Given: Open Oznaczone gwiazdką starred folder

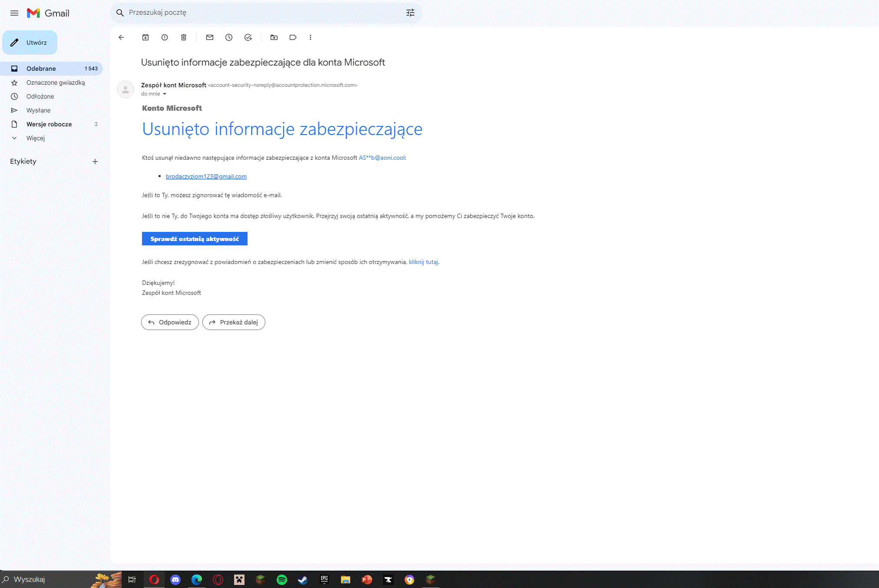Looking at the screenshot, I should tap(51, 83).
